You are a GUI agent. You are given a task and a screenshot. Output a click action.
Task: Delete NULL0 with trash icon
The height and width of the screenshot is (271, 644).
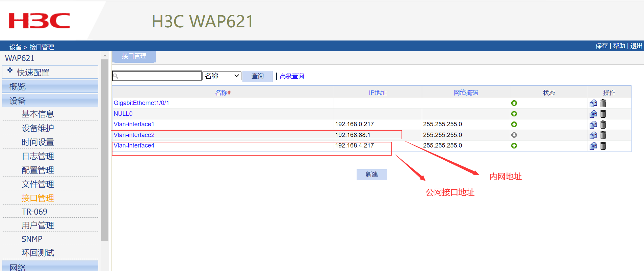(x=603, y=114)
